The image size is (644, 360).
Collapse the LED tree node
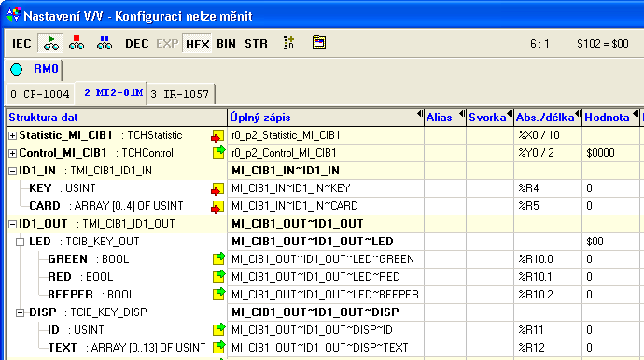click(x=21, y=242)
